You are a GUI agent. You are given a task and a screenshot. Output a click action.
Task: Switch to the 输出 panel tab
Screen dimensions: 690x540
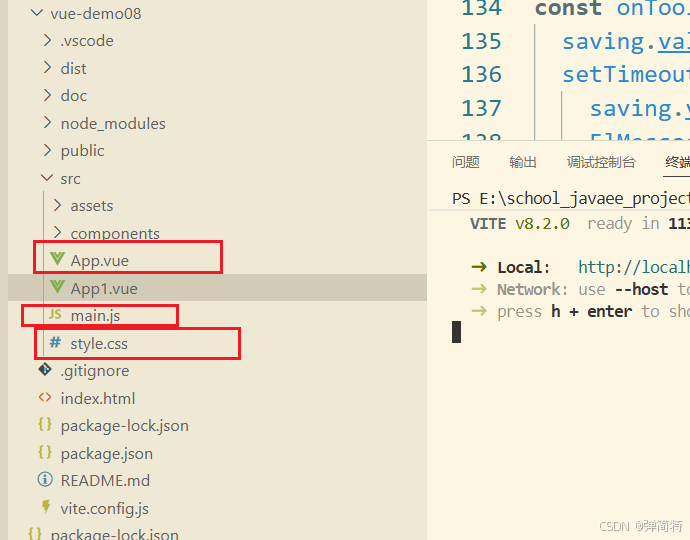click(523, 162)
